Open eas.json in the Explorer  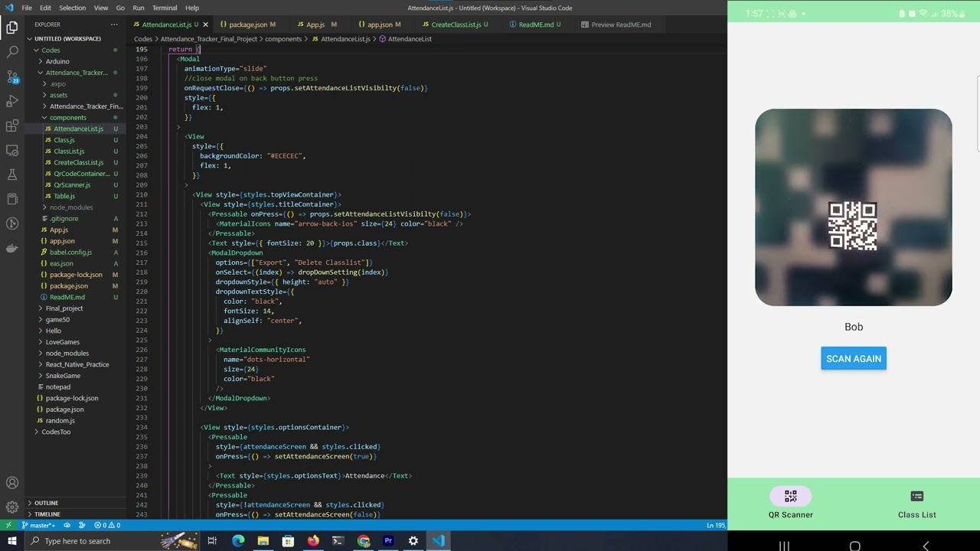tap(61, 263)
